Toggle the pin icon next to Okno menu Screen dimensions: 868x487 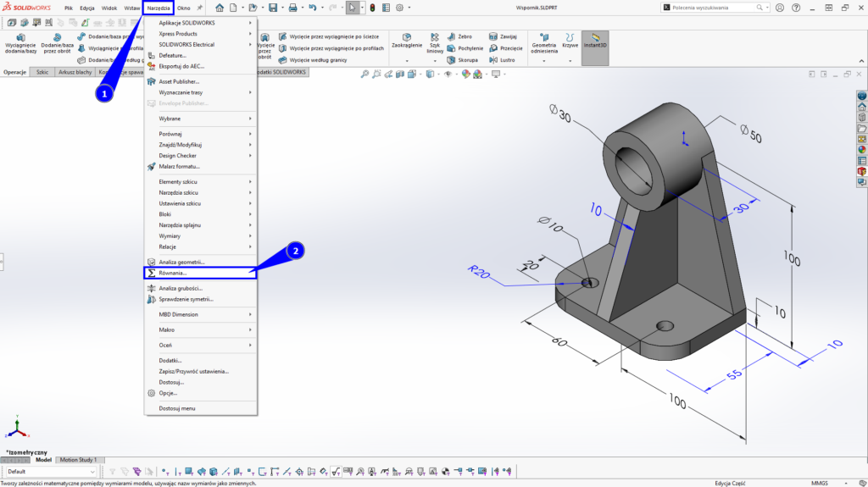click(200, 8)
